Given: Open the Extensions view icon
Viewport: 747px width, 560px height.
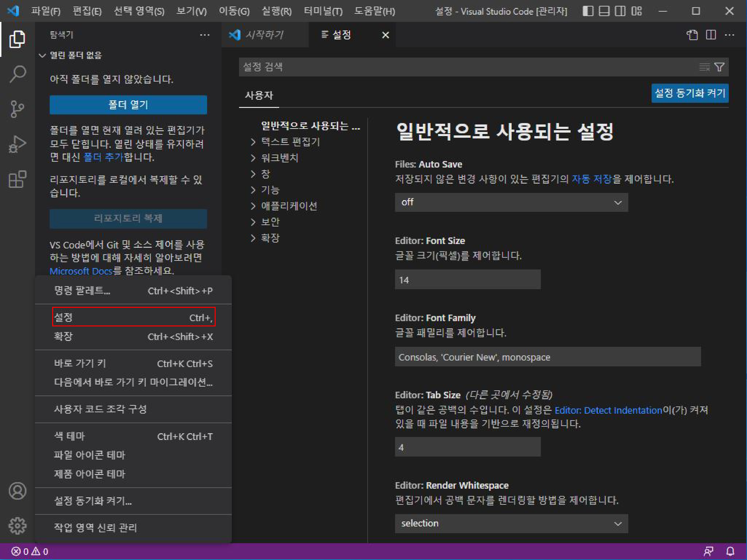Looking at the screenshot, I should pyautogui.click(x=17, y=179).
